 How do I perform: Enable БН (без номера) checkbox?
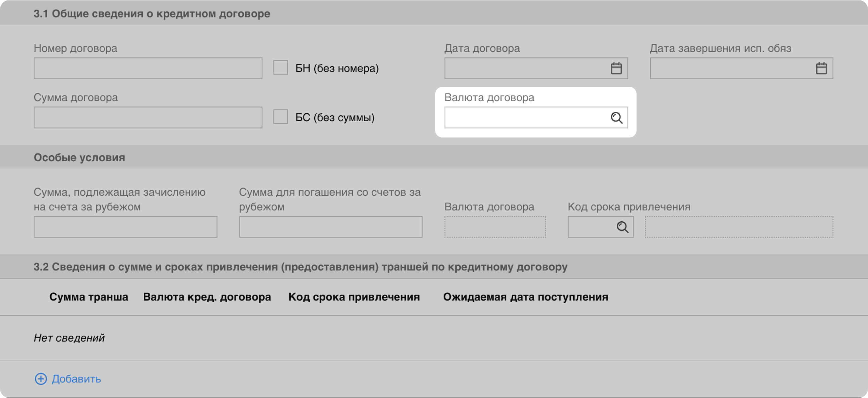point(280,68)
